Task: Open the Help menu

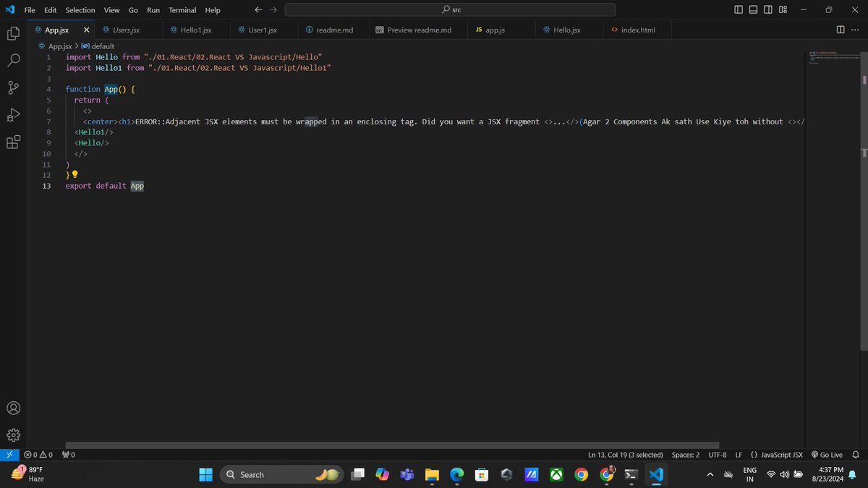Action: click(x=213, y=10)
